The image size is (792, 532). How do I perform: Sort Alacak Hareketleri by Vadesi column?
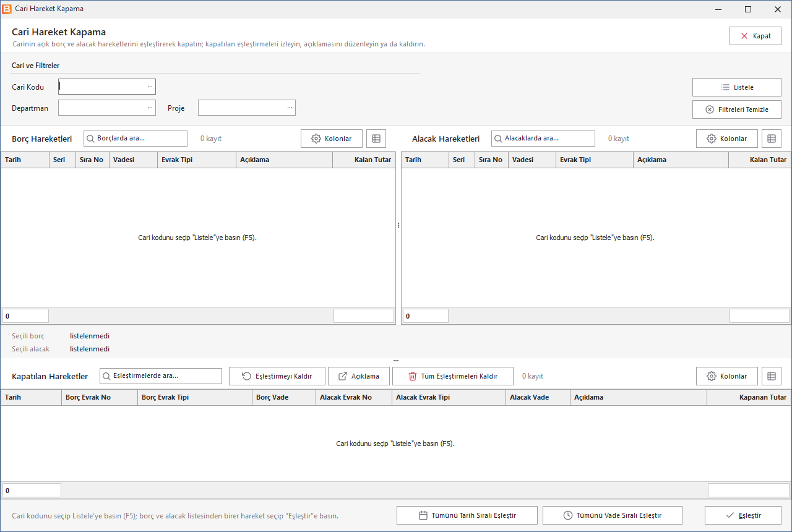pos(532,160)
